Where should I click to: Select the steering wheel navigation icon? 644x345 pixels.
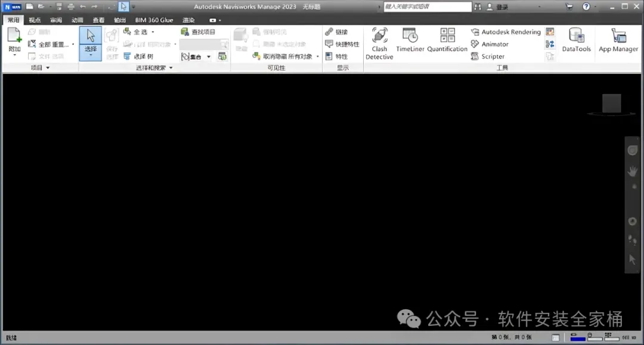tap(633, 150)
